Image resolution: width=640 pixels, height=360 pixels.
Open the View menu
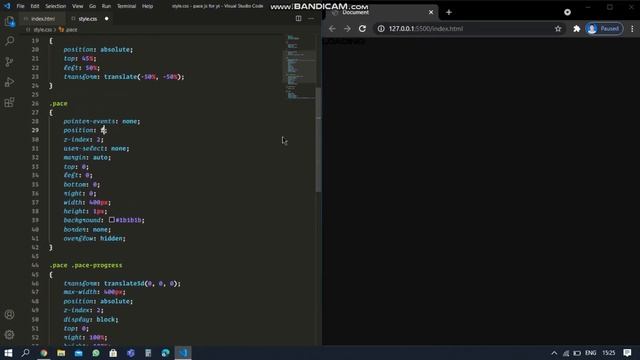point(78,6)
